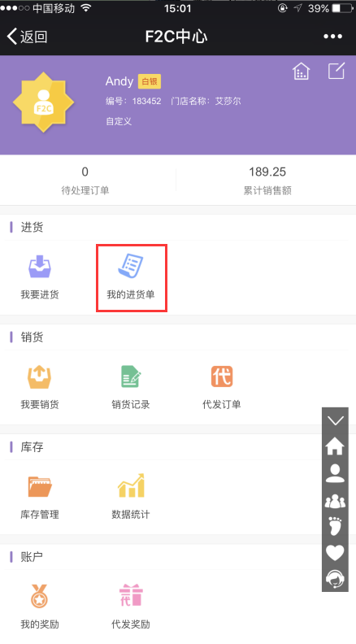Screen dimensions: 356x644
Task: Tap the single person icon in sidebar
Action: (335, 472)
